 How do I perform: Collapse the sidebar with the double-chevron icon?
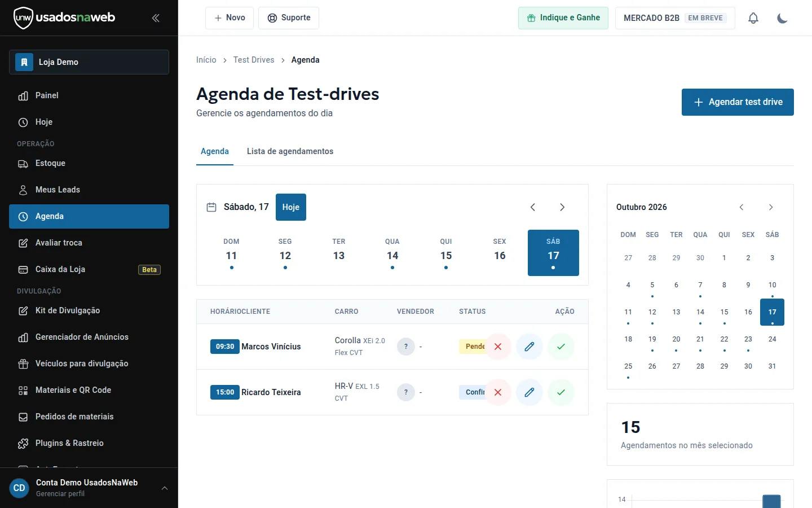[x=156, y=18]
